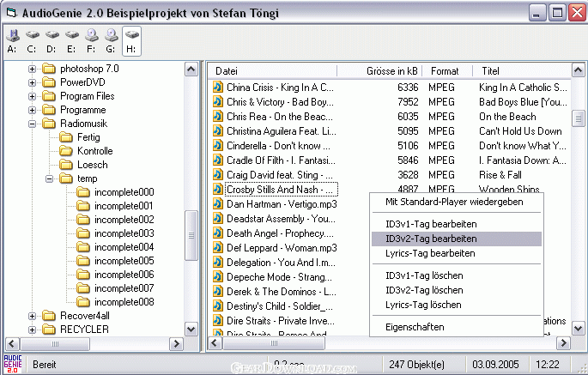Click the Christina Aguilera file icon
Image resolution: width=588 pixels, height=375 pixels.
217,131
